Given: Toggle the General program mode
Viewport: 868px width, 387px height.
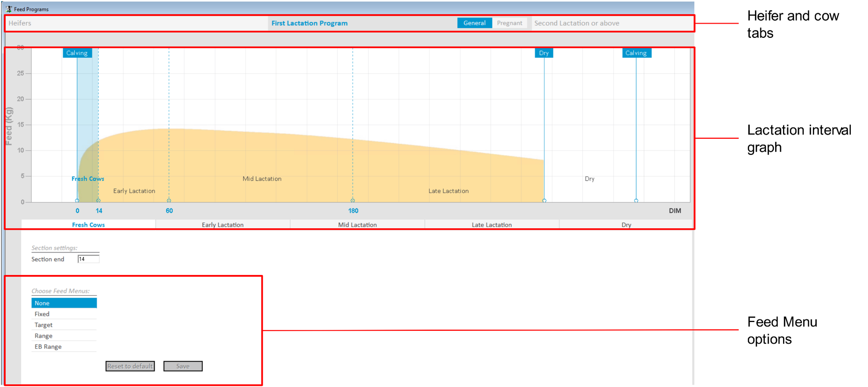Looking at the screenshot, I should click(x=474, y=23).
